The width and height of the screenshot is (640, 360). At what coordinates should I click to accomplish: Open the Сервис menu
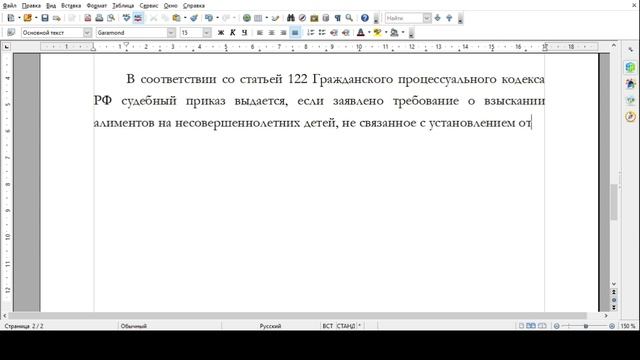coord(149,6)
